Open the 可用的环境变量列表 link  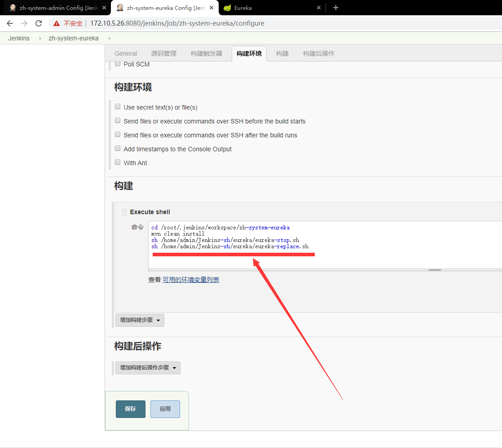click(191, 280)
